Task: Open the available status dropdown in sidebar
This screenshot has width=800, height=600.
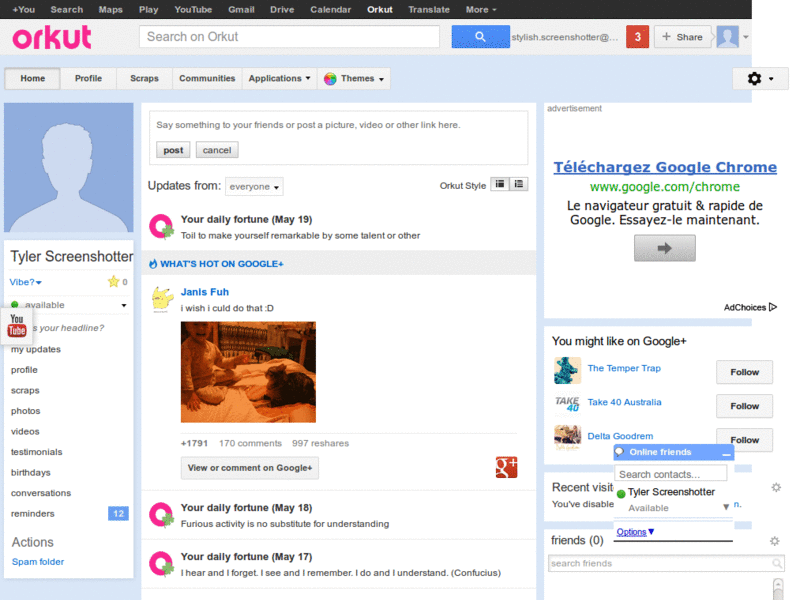Action: coord(124,305)
